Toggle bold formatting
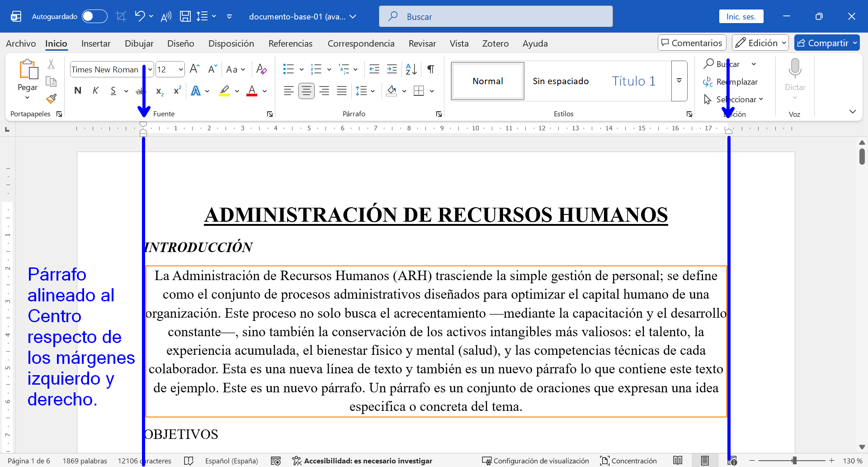 pos(77,91)
